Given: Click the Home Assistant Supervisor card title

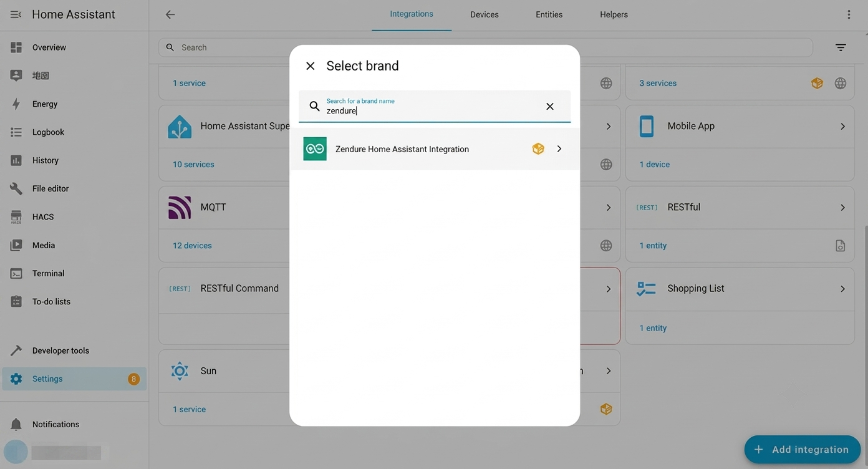Looking at the screenshot, I should [245, 126].
